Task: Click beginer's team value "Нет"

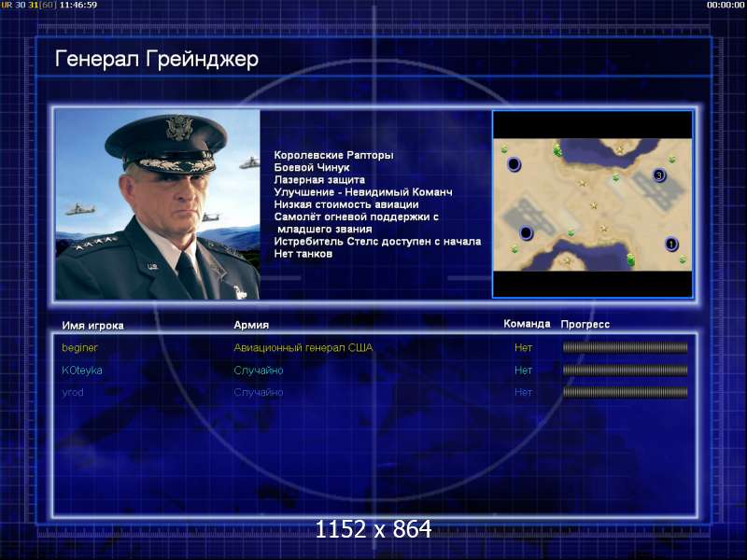Action: coord(523,347)
